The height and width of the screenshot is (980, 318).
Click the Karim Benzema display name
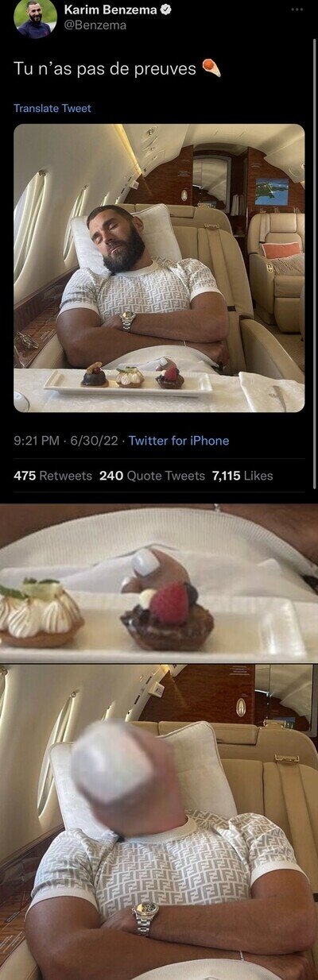click(x=112, y=10)
